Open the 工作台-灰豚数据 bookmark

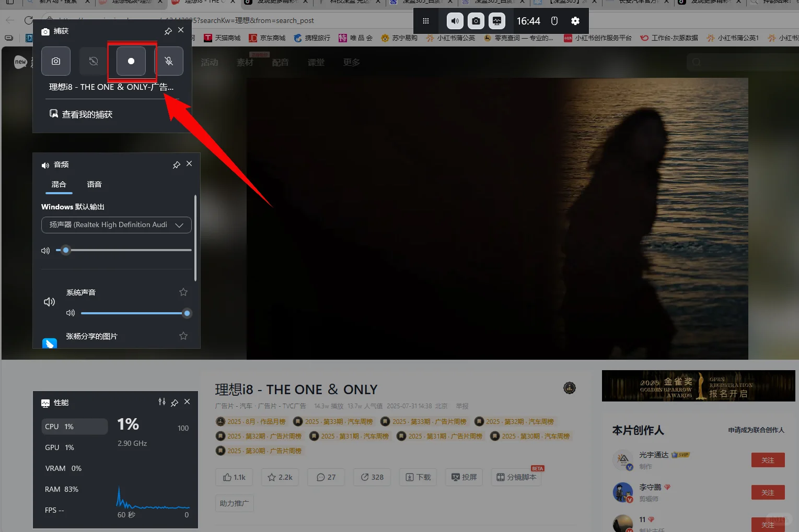tap(669, 38)
